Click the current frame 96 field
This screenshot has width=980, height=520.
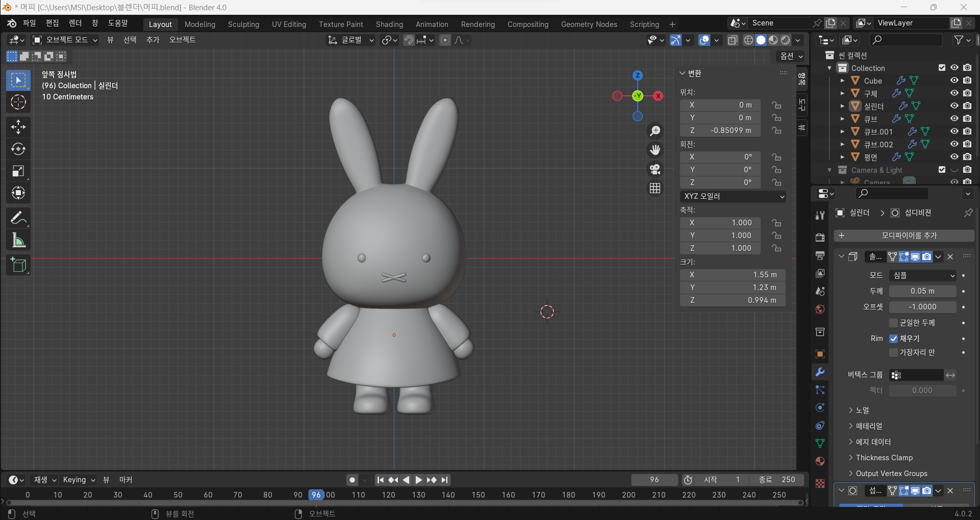[655, 480]
